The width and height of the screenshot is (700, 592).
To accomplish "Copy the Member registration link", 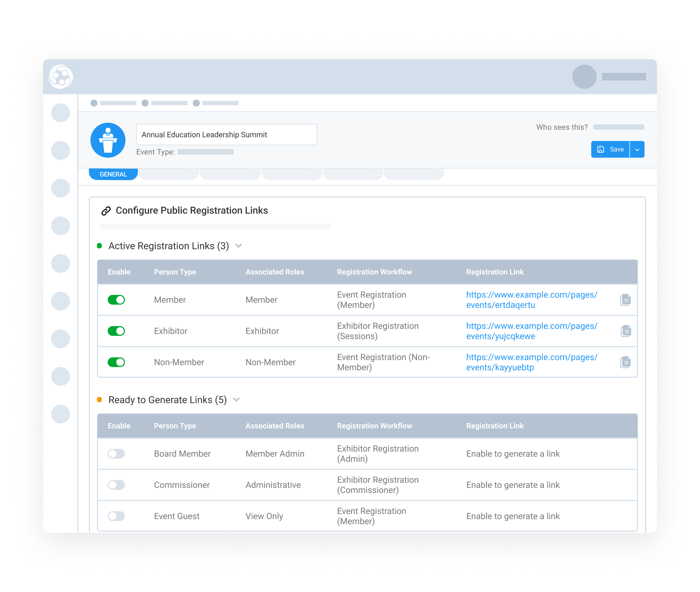I will pyautogui.click(x=625, y=300).
